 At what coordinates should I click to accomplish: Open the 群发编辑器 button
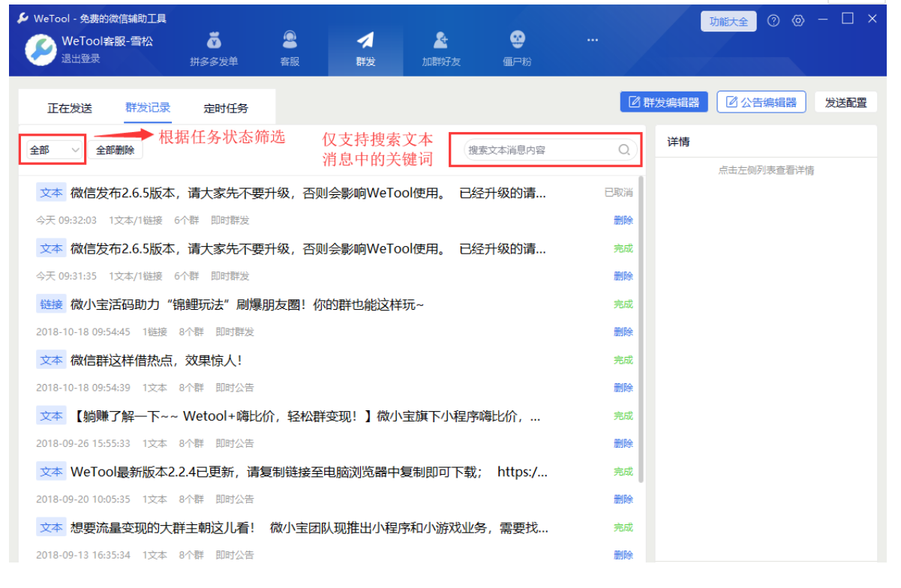click(664, 102)
